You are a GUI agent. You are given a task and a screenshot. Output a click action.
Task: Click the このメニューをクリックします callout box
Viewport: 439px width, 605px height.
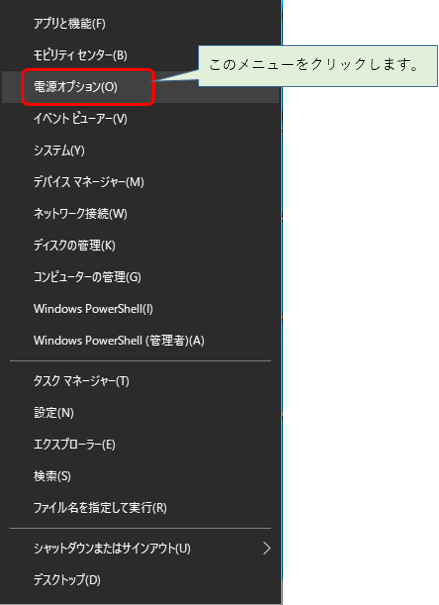318,66
